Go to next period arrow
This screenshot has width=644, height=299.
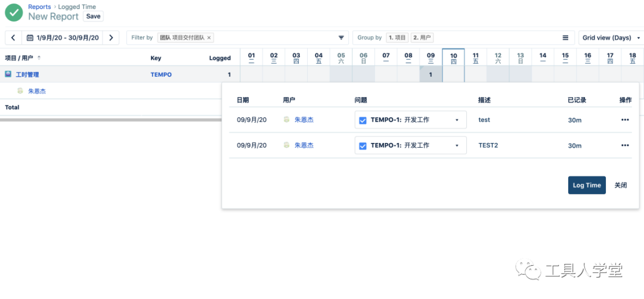click(111, 38)
